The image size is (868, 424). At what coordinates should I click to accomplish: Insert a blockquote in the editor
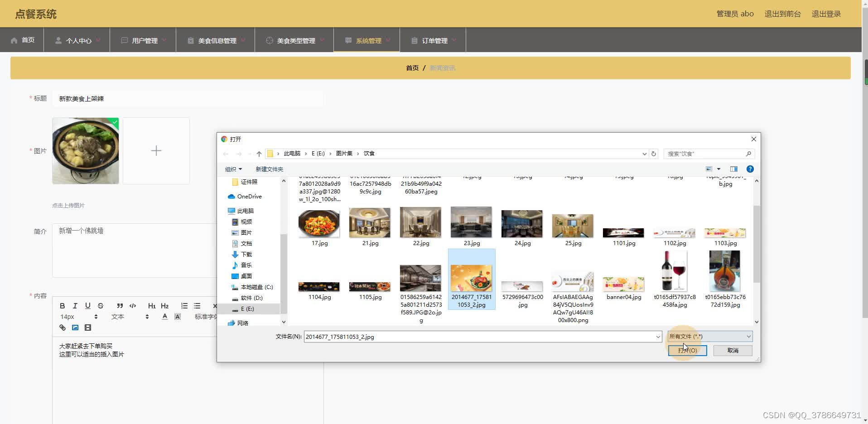[120, 306]
